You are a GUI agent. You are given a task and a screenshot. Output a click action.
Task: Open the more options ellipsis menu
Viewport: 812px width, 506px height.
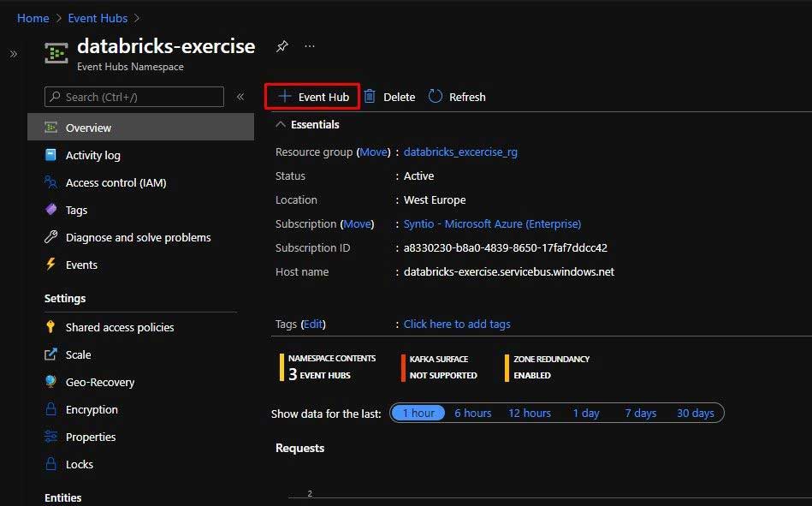[310, 46]
